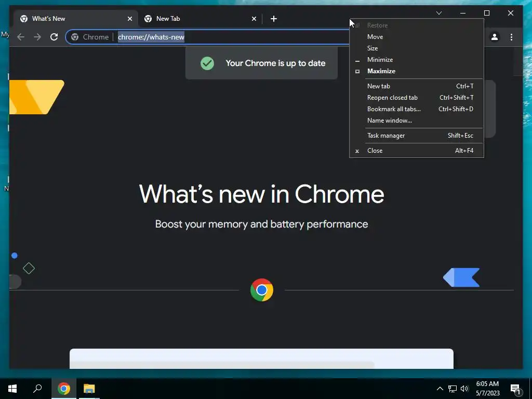Open Task manager from context menu
The width and height of the screenshot is (532, 399).
417,136
